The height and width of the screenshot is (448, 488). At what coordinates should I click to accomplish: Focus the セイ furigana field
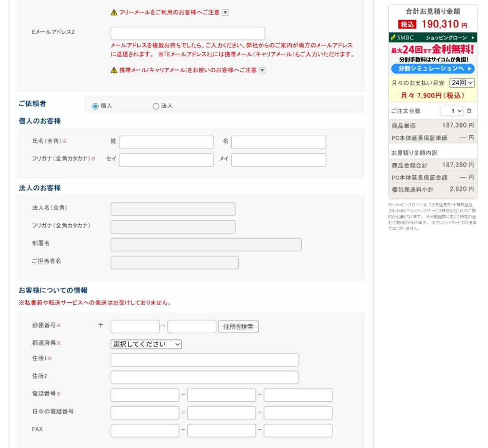(x=166, y=160)
